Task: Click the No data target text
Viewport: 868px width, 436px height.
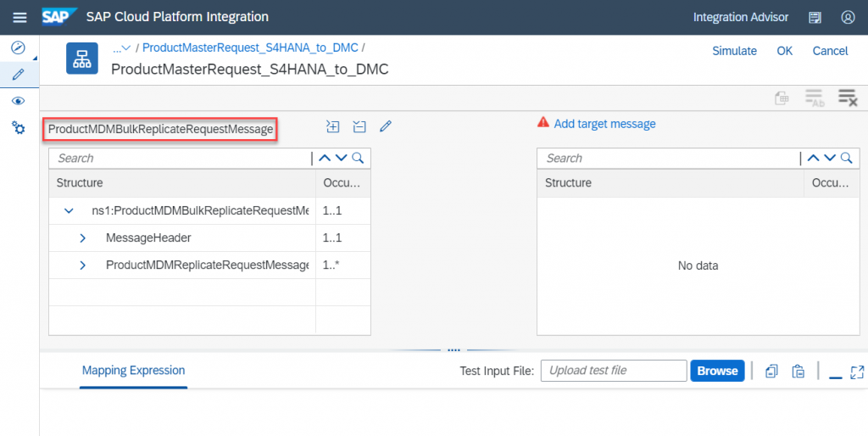Action: point(698,266)
